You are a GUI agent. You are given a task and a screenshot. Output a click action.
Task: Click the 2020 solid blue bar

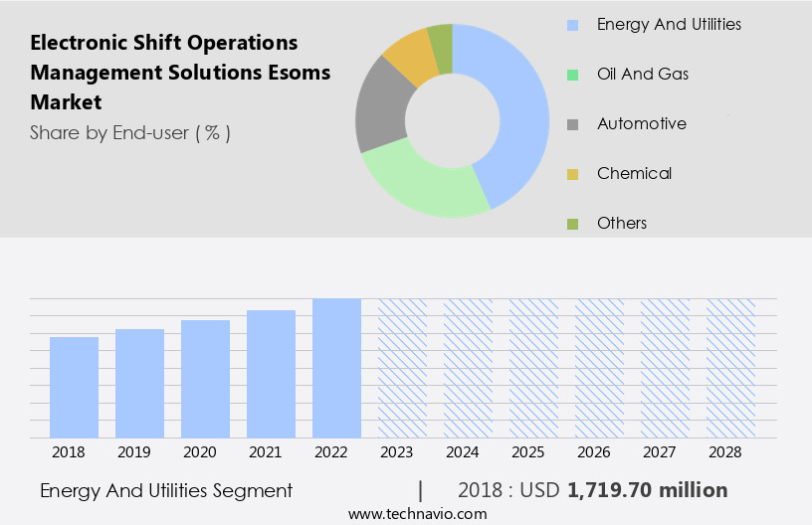pyautogui.click(x=206, y=379)
